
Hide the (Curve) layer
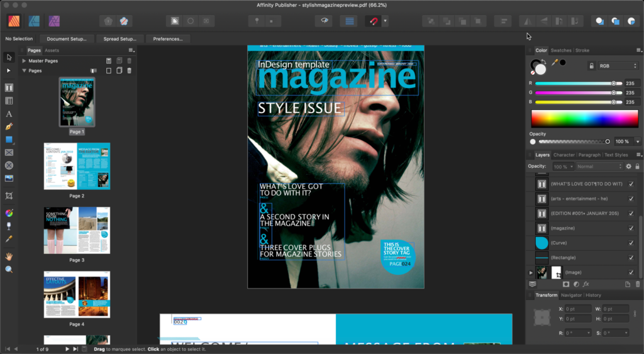pyautogui.click(x=631, y=243)
